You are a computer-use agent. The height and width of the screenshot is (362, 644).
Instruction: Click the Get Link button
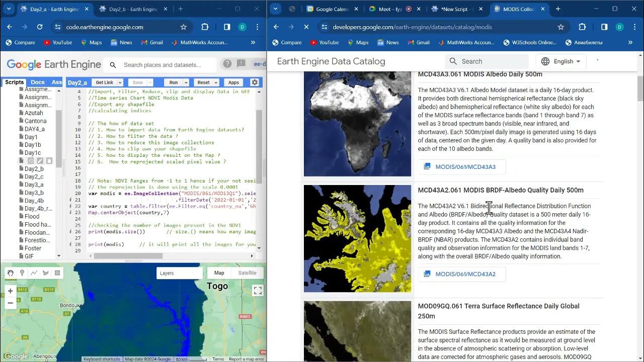pyautogui.click(x=105, y=82)
